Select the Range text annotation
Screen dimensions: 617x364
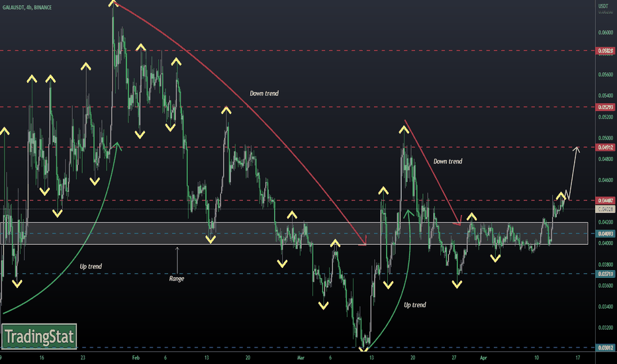tap(177, 279)
